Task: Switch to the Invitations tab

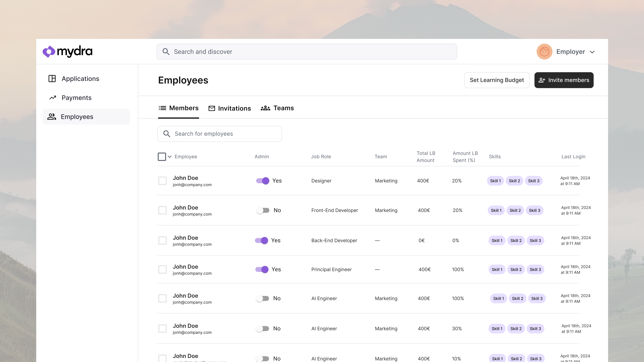Action: (234, 108)
